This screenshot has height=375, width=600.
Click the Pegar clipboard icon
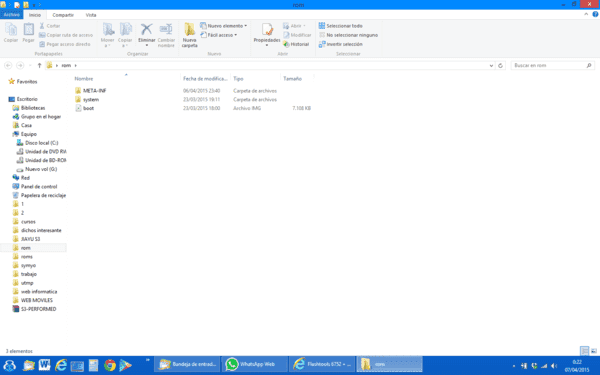point(28,33)
